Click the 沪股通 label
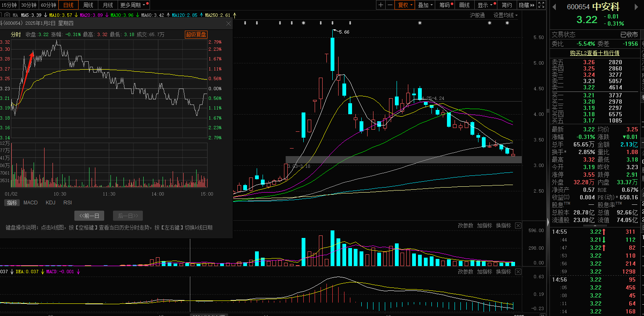The height and width of the screenshot is (316, 644). click(x=477, y=15)
